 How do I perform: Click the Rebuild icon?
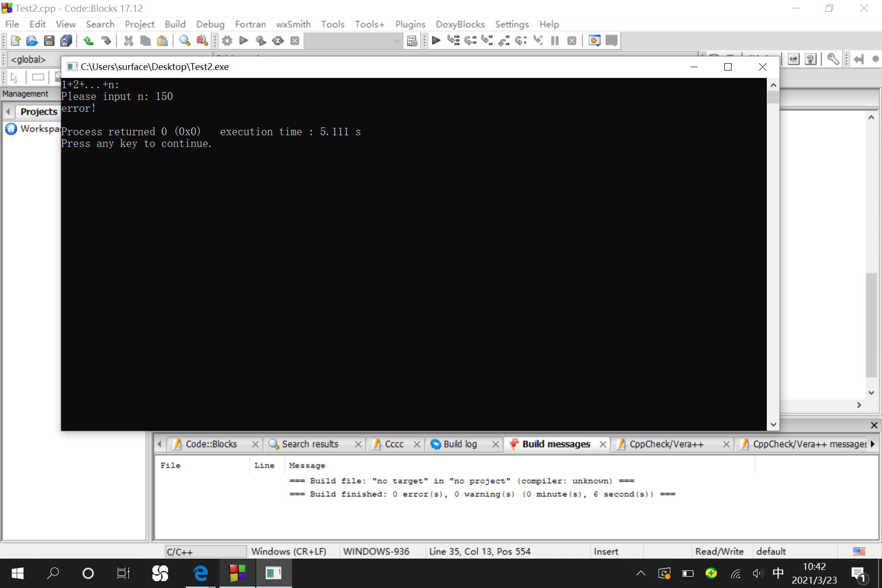coord(278,41)
